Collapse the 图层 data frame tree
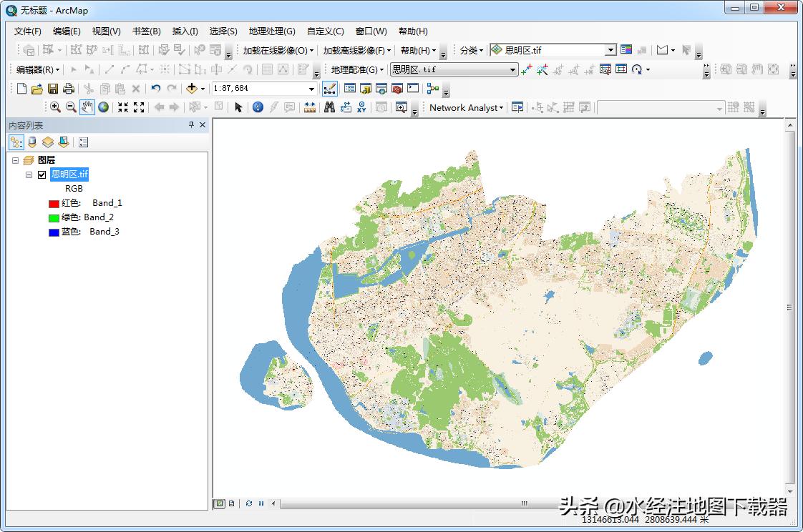The height and width of the screenshot is (532, 803). pyautogui.click(x=16, y=160)
